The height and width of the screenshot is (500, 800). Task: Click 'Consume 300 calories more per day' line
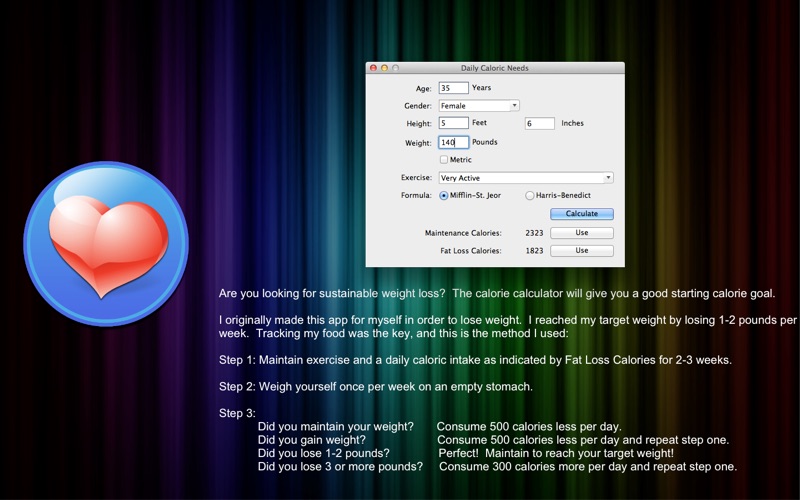pos(588,466)
